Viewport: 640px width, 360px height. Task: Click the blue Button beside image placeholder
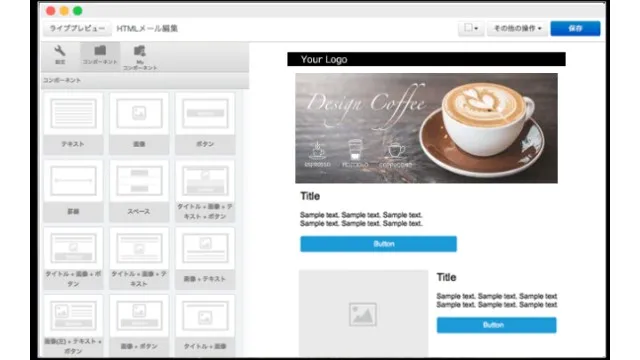click(x=496, y=325)
